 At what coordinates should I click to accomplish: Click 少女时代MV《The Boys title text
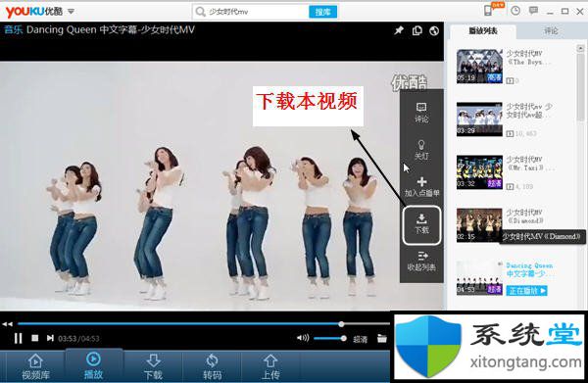(x=528, y=58)
